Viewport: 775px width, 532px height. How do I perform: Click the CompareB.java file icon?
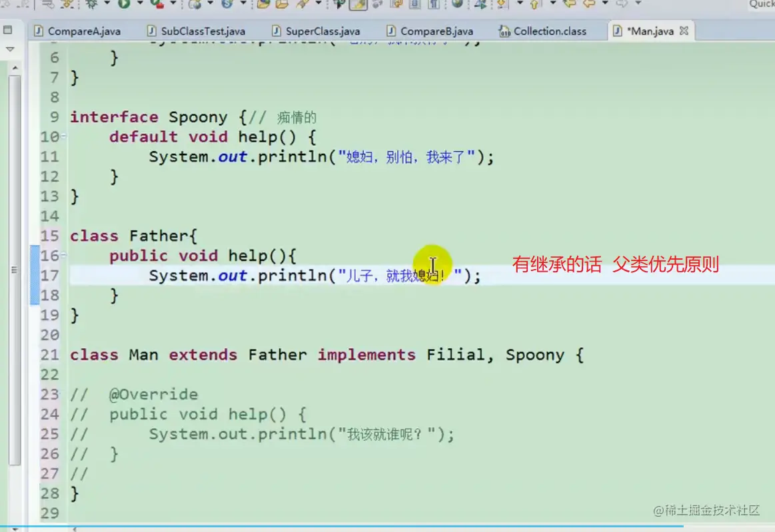pyautogui.click(x=391, y=31)
